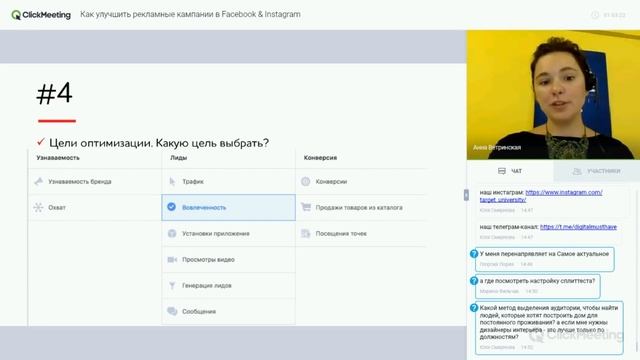The height and width of the screenshot is (360, 640).
Task: Click the store icon by Посещения точек
Action: click(x=305, y=233)
